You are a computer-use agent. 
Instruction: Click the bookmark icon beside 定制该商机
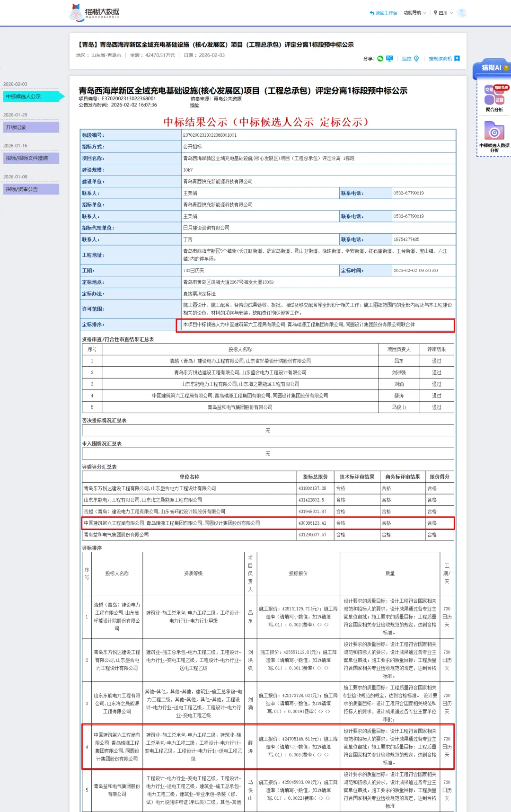click(x=457, y=59)
